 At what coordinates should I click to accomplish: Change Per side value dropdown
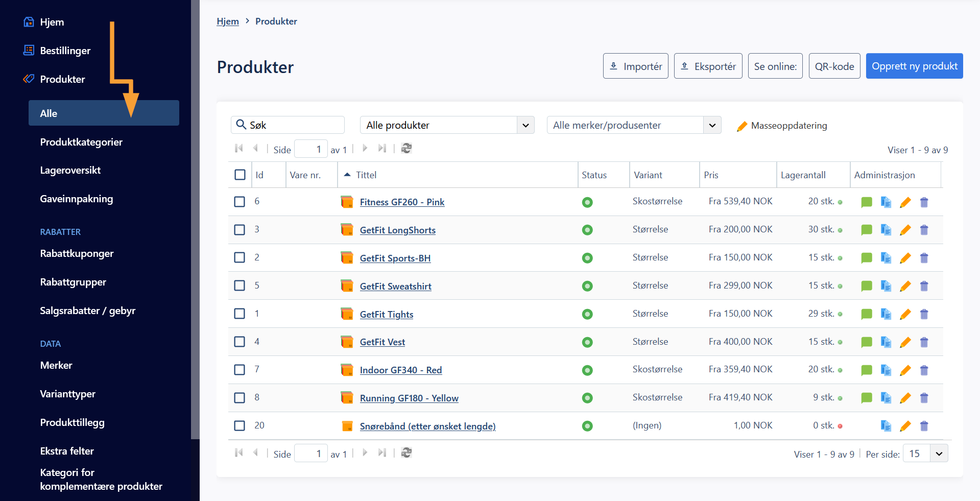point(925,454)
